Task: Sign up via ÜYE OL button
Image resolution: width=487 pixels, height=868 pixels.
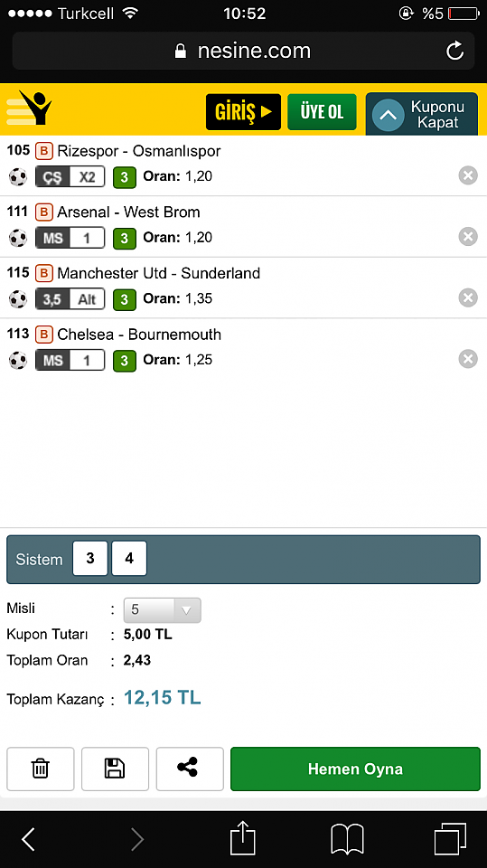Action: [x=322, y=112]
